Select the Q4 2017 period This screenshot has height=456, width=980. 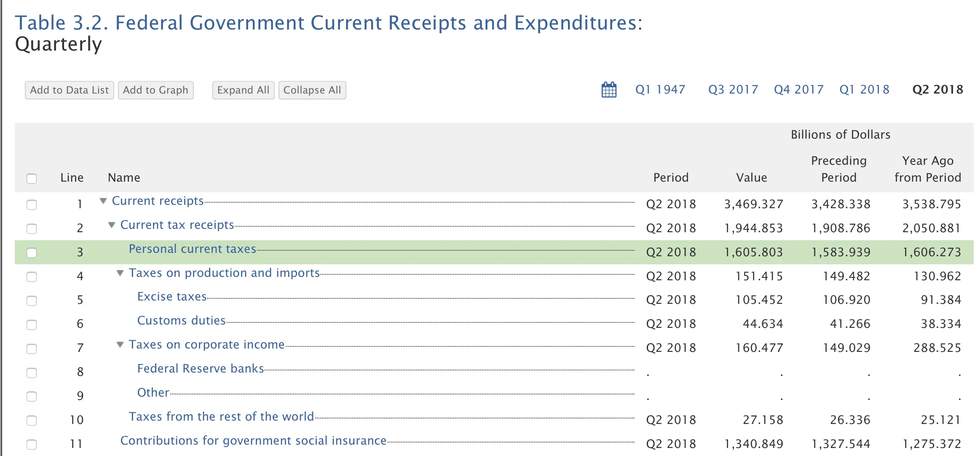pos(798,90)
